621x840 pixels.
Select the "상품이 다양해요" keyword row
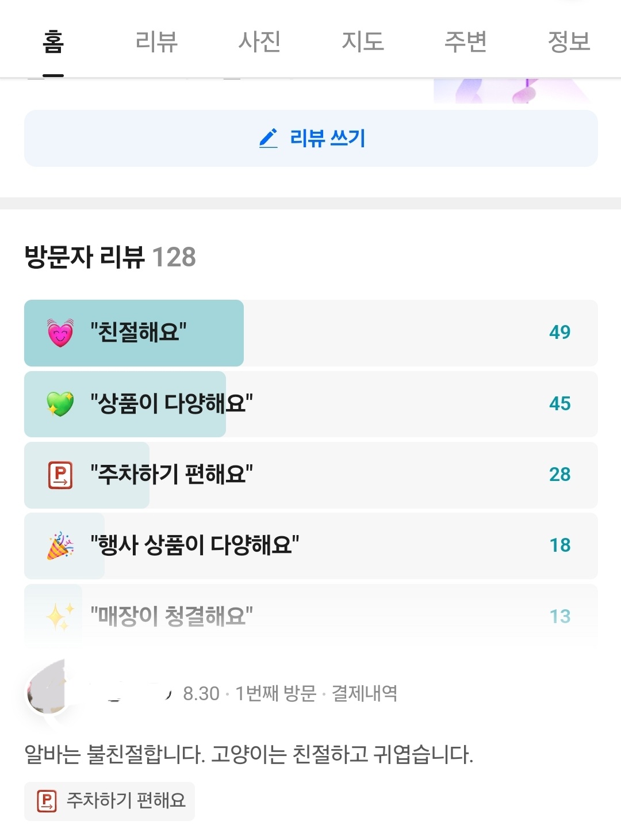tap(310, 404)
